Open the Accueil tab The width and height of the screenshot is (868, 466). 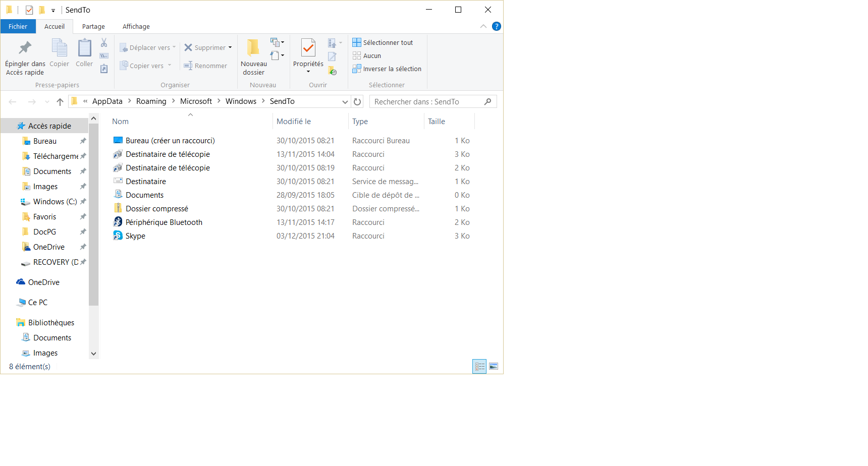55,26
